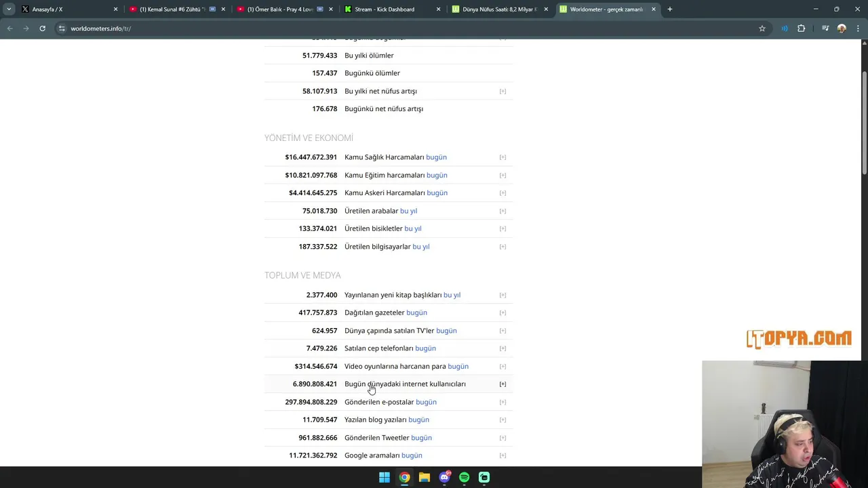The height and width of the screenshot is (488, 868).
Task: Open a new browser tab
Action: (669, 9)
